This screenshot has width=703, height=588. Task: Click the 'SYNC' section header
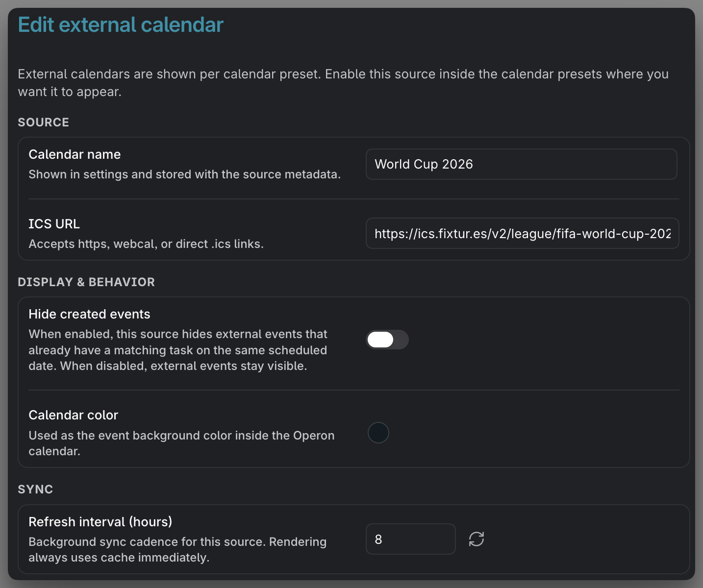tap(35, 489)
